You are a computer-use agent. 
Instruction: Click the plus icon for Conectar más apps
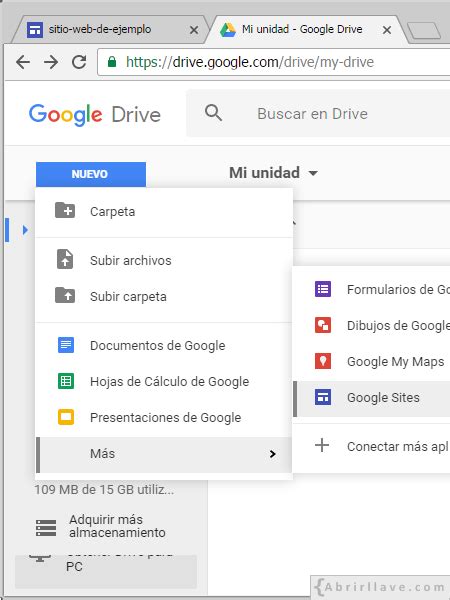click(x=322, y=445)
